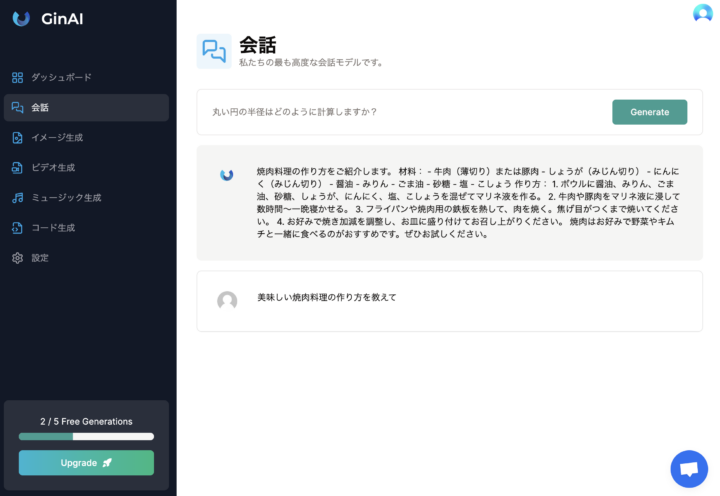Click the user message 美味しい焼肉料理の作り方を教えて
This screenshot has height=496, width=720.
click(326, 298)
